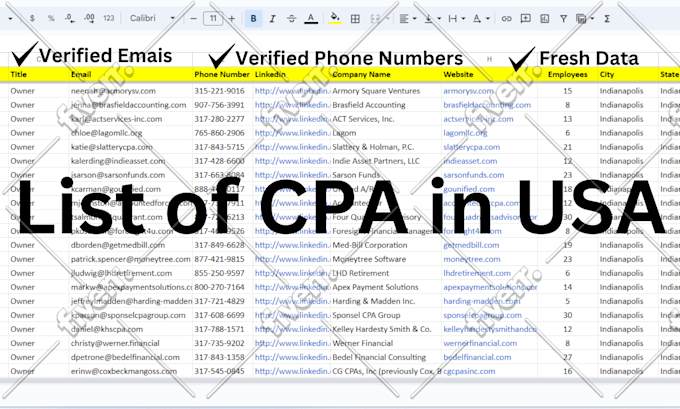This screenshot has height=409, width=680.
Task: Select phone cell 317-843-1358
Action: tap(222, 357)
